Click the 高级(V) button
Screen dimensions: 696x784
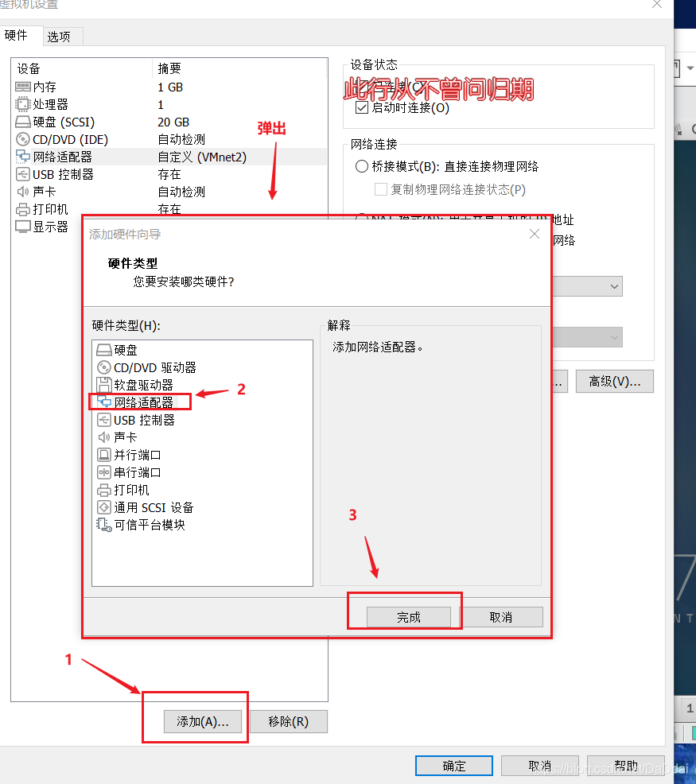point(614,382)
